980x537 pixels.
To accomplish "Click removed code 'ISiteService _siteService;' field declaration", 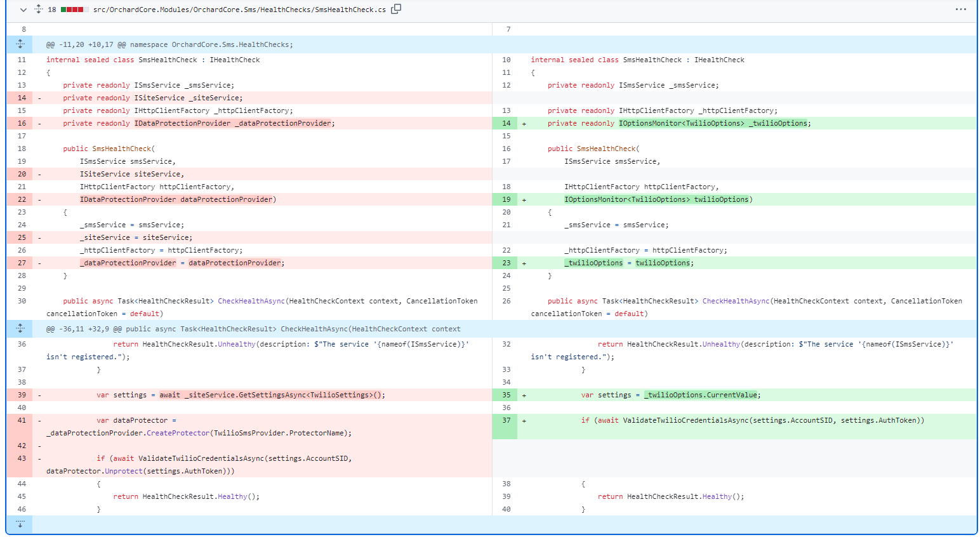I will click(x=189, y=98).
